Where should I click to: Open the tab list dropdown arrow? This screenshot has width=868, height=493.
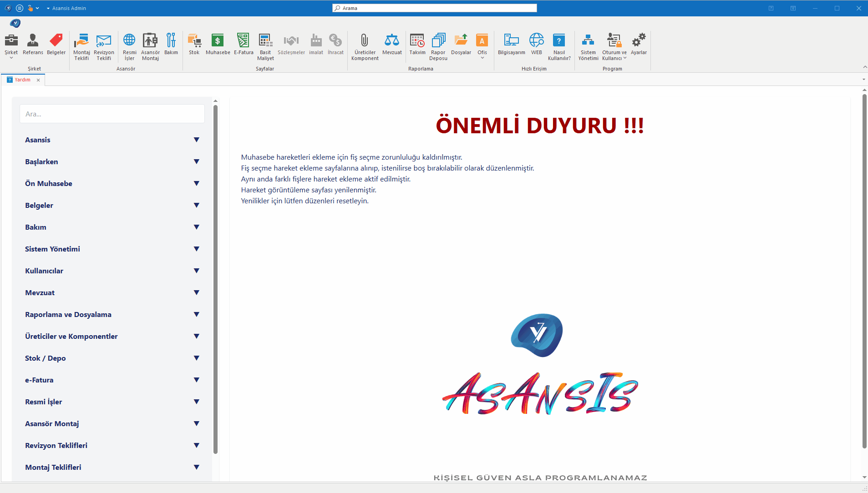click(864, 80)
